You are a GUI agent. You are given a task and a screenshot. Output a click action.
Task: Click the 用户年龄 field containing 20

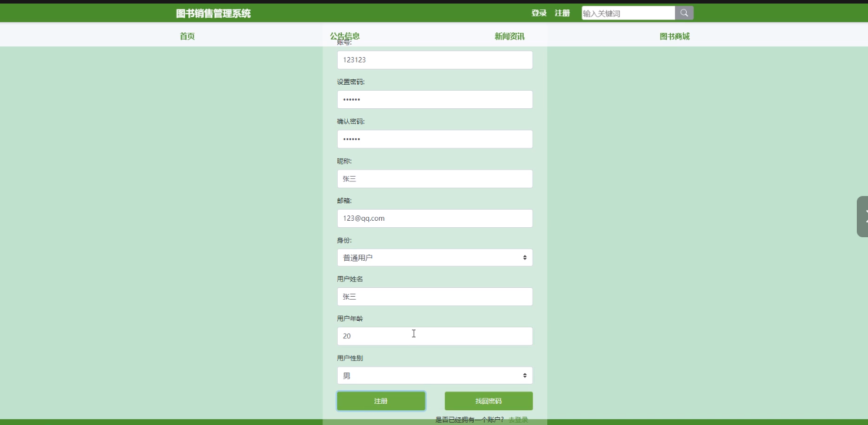tap(435, 336)
